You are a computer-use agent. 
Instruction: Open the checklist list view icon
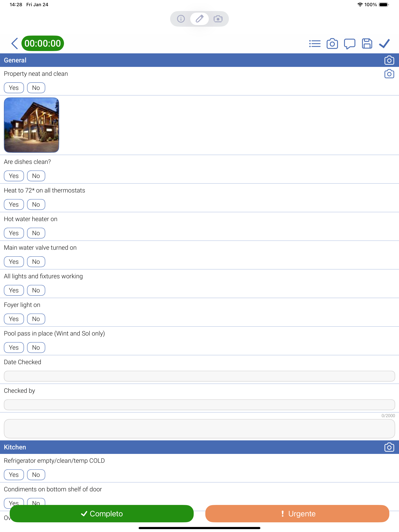tap(315, 44)
